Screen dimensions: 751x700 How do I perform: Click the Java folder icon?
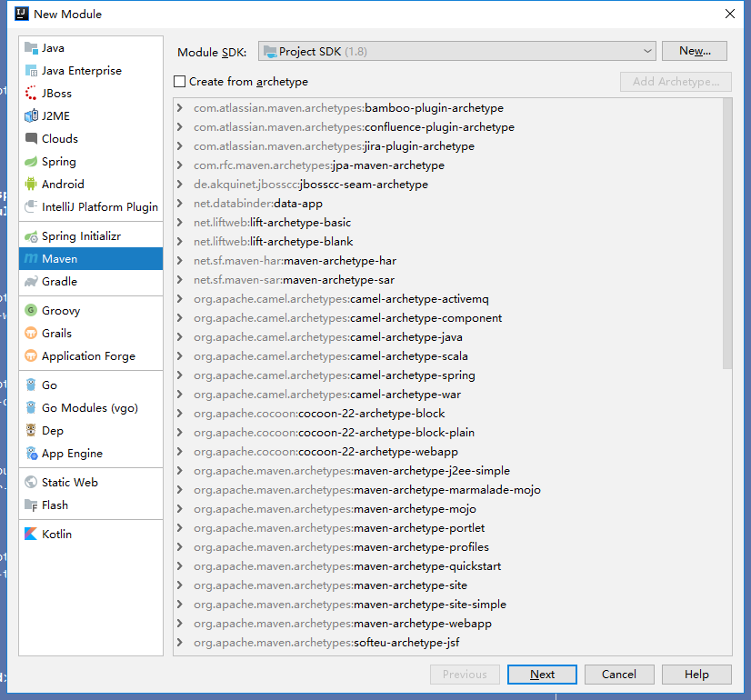tap(31, 48)
